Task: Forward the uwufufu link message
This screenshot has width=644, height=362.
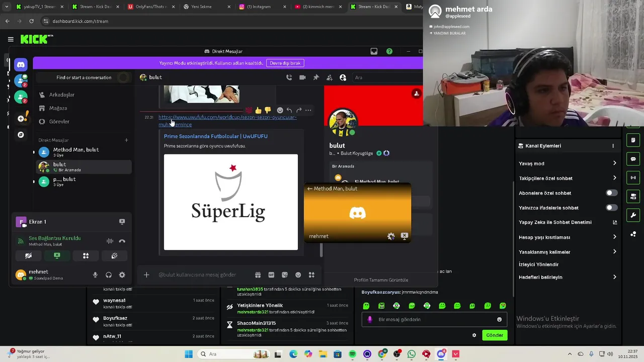Action: 299,110
